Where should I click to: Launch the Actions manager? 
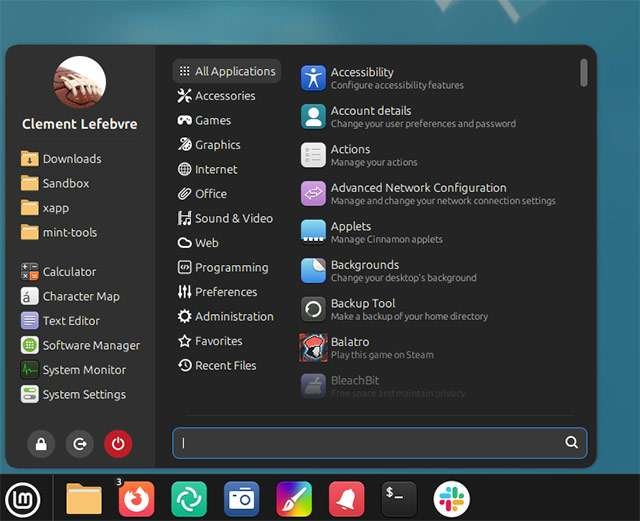(437, 155)
